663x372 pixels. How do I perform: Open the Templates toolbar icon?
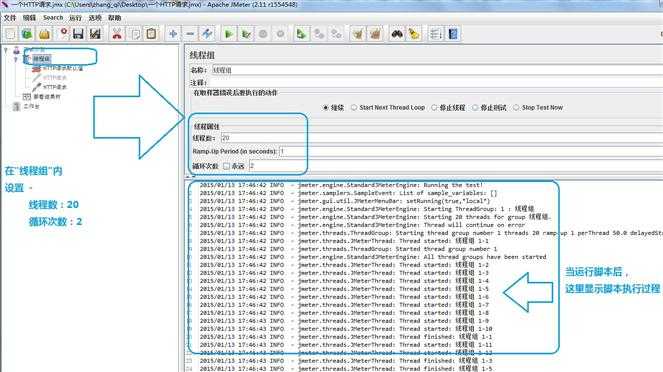click(x=27, y=34)
